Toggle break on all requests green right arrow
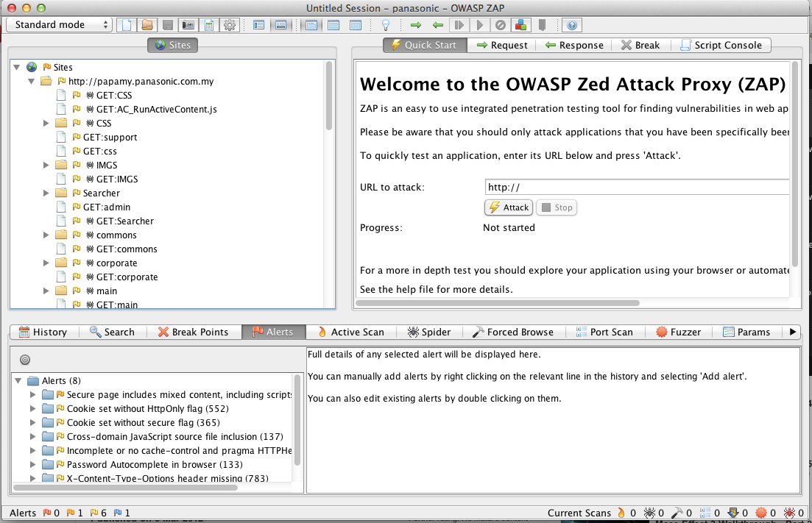Screen dimensions: 812x523 click(416, 25)
